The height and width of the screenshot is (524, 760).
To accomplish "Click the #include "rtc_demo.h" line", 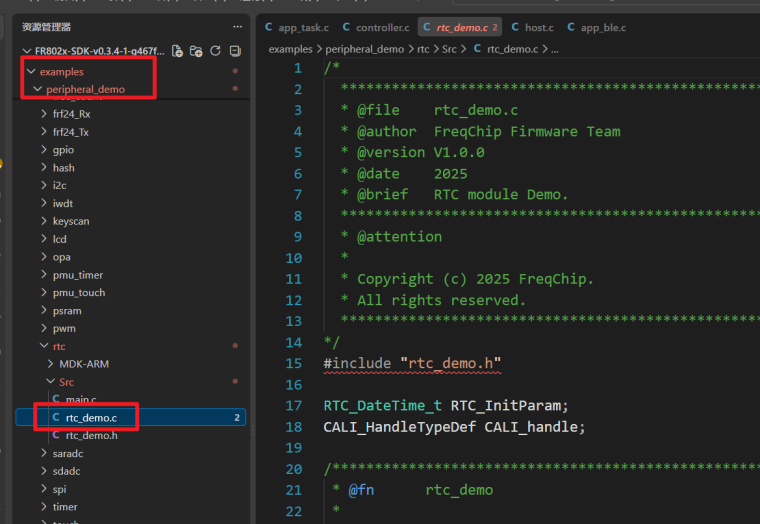I will [x=412, y=364].
